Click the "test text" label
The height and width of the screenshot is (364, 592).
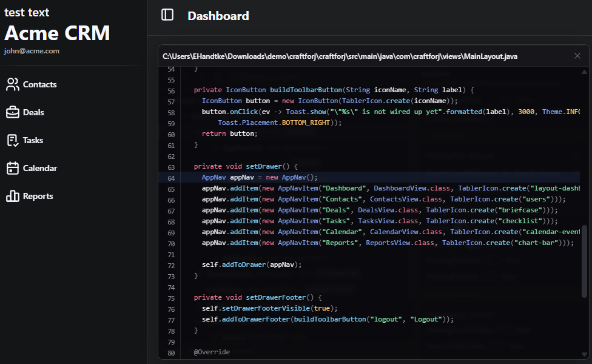coord(27,13)
